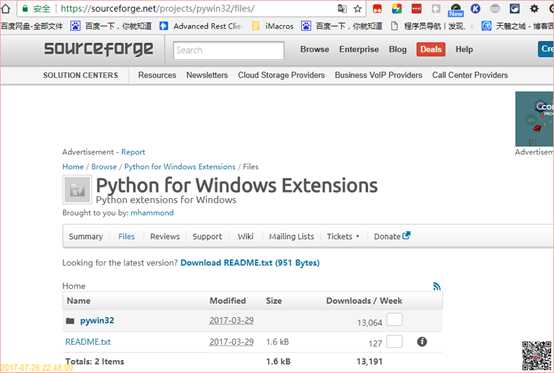This screenshot has height=373, width=554.
Task: Open the mhammond author profile link
Action: click(x=152, y=213)
